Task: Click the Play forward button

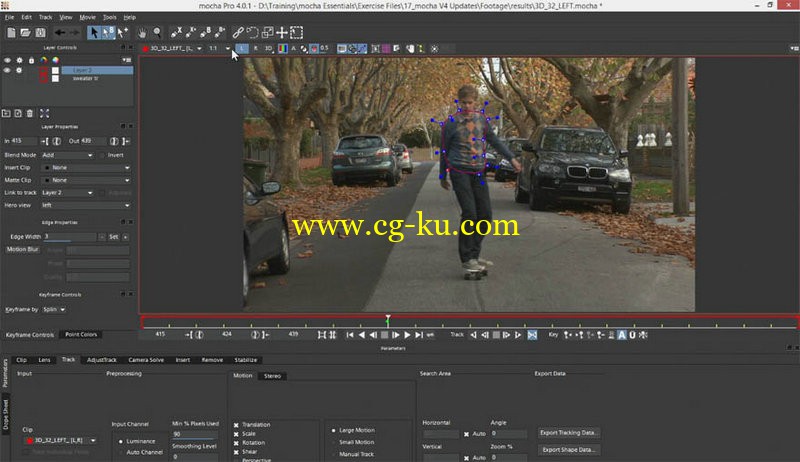Action: 407,335
